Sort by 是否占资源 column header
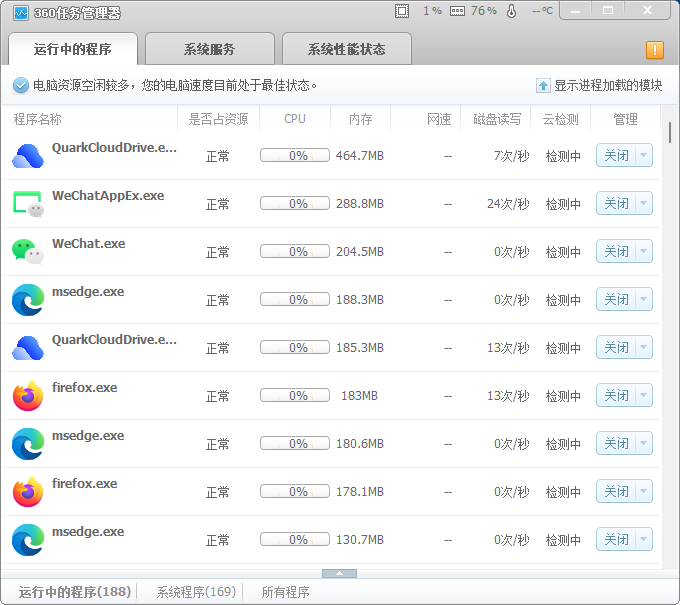Viewport: 680px width, 605px height. [218, 119]
